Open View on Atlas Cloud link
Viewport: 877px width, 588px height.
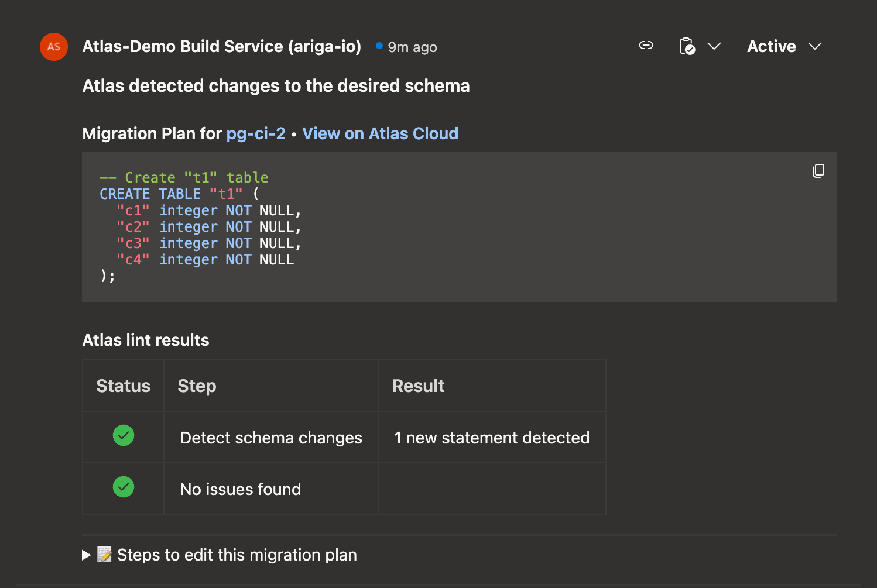click(380, 133)
